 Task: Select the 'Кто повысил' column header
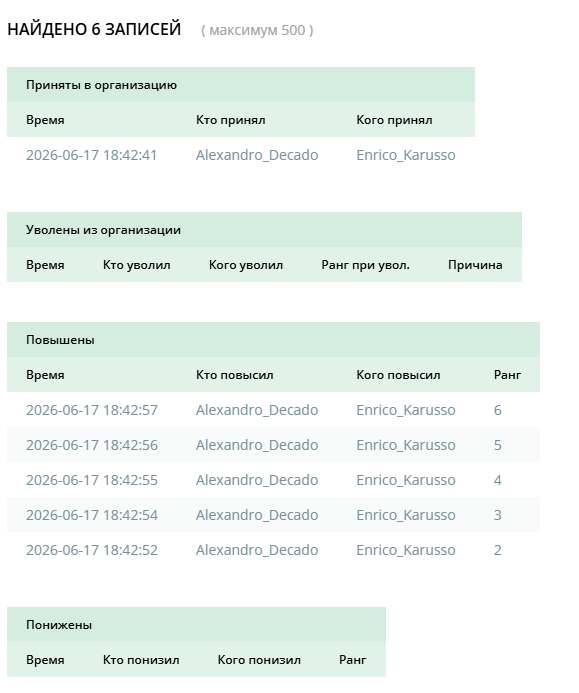click(x=234, y=375)
